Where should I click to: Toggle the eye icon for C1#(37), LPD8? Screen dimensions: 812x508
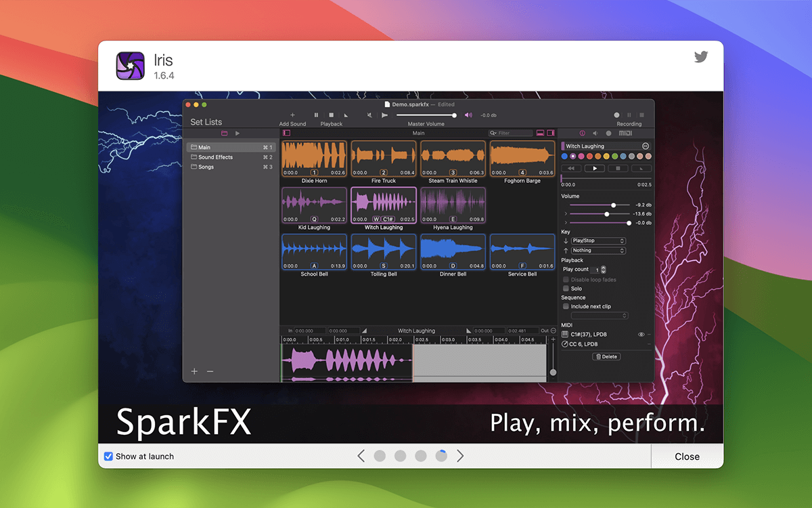pyautogui.click(x=641, y=335)
